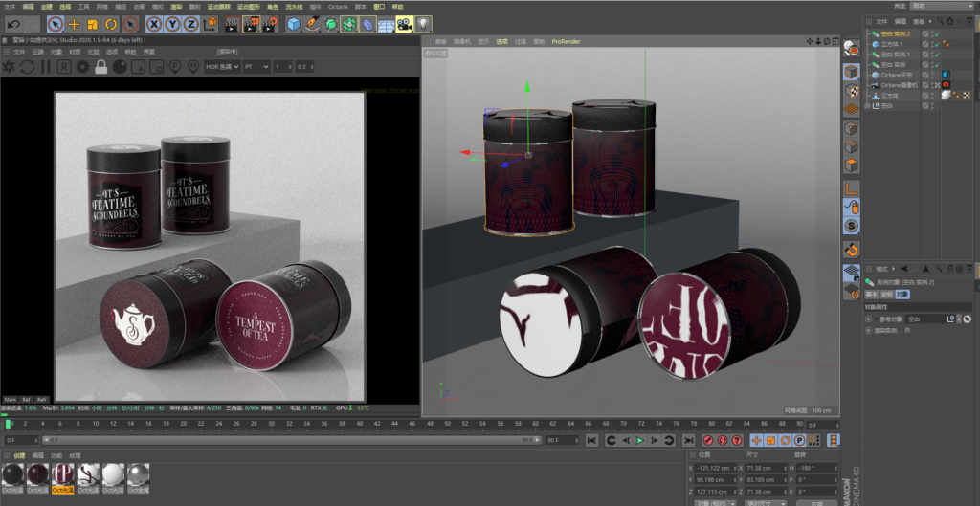Click the light bulb icon in toolbar

(x=422, y=23)
